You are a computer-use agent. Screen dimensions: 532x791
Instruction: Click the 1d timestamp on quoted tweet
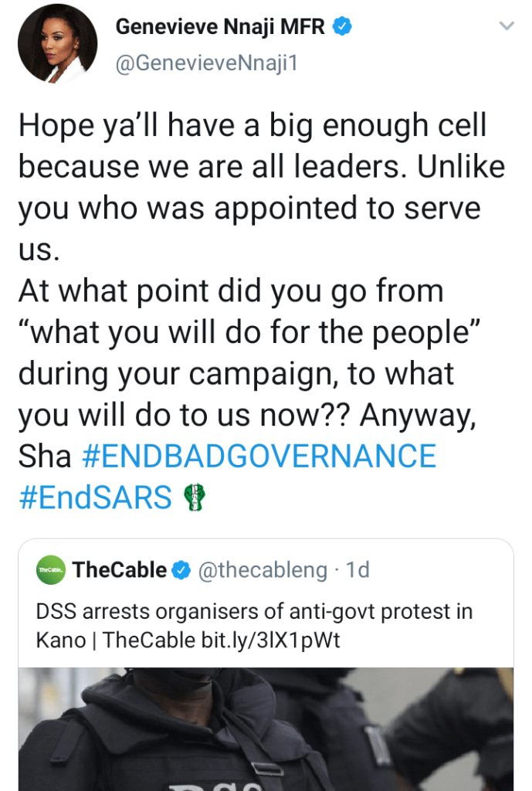tap(357, 571)
